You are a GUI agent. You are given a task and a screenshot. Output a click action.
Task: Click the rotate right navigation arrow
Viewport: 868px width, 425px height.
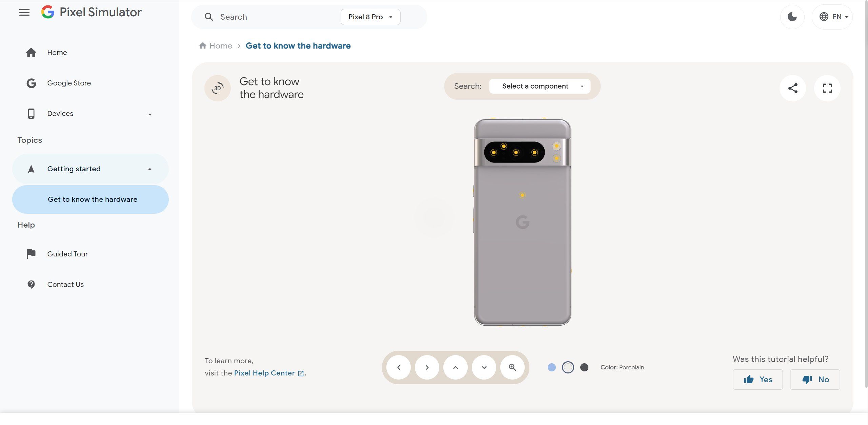(427, 367)
